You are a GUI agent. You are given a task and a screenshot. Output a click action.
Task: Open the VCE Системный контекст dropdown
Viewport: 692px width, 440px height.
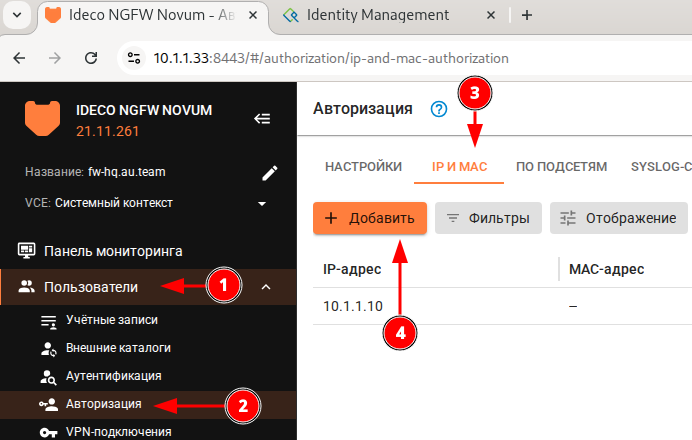coord(262,204)
